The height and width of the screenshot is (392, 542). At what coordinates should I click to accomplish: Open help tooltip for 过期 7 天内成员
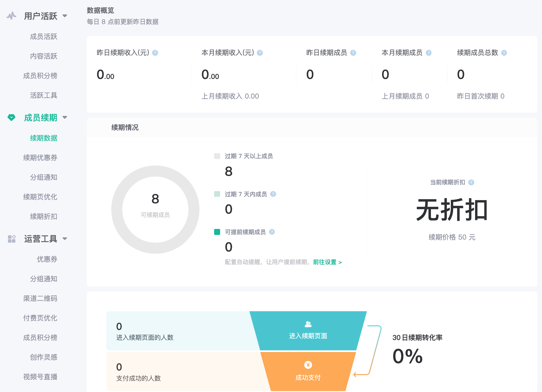click(x=273, y=194)
